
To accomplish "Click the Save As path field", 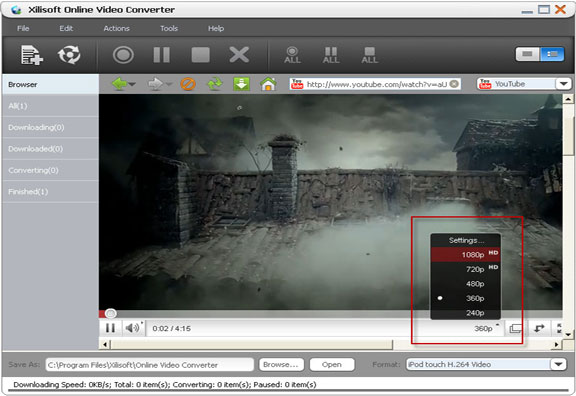I will point(150,365).
